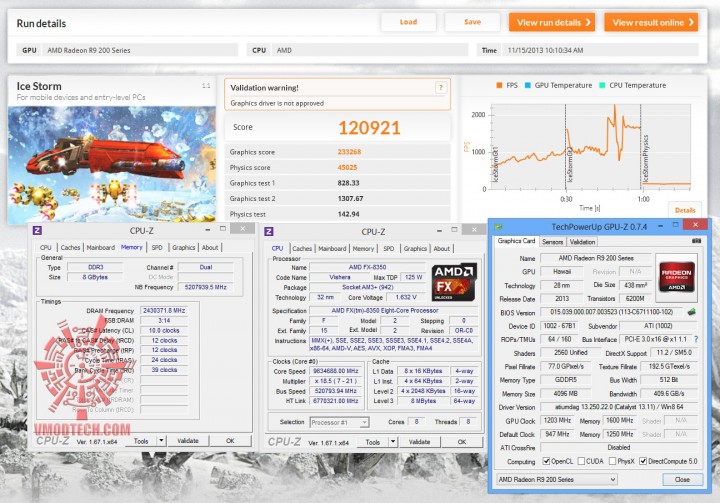
Task: Toggle the DirectCompute 5.0 checkbox
Action: 643,461
